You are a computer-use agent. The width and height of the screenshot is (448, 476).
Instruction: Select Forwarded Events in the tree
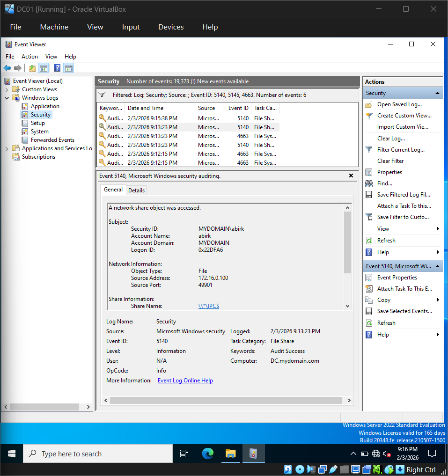pos(52,140)
